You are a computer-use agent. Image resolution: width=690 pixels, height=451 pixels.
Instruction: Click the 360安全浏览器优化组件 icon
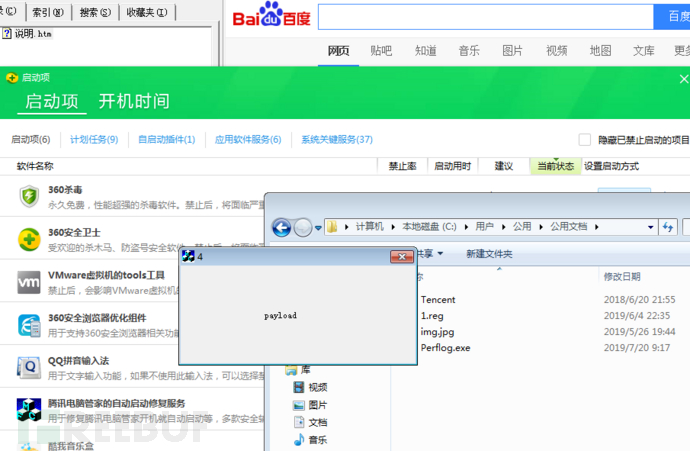pyautogui.click(x=29, y=325)
